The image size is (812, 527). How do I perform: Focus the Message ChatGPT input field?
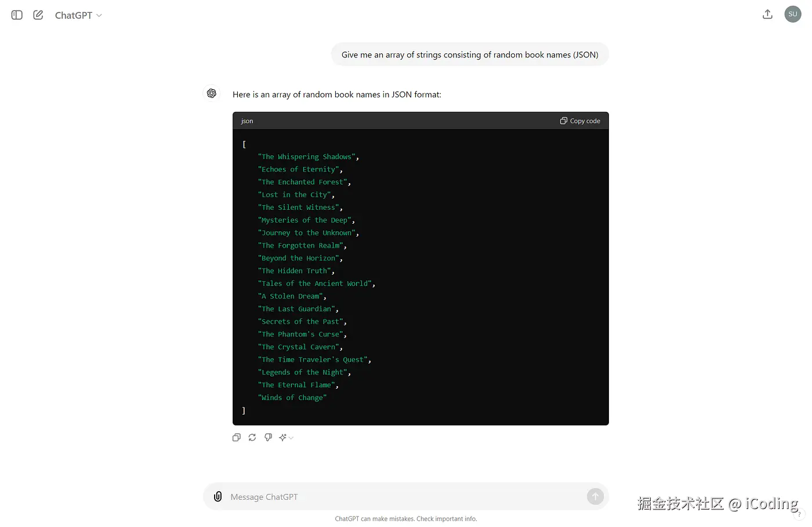406,497
